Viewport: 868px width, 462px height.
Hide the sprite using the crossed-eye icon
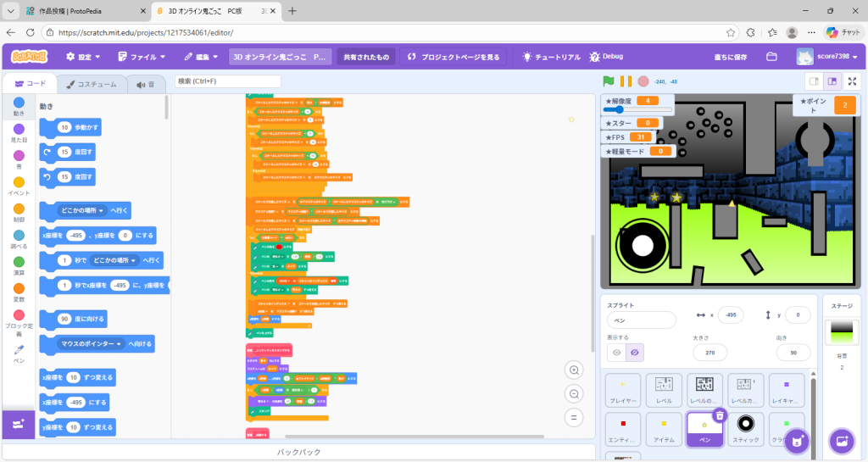tap(637, 352)
